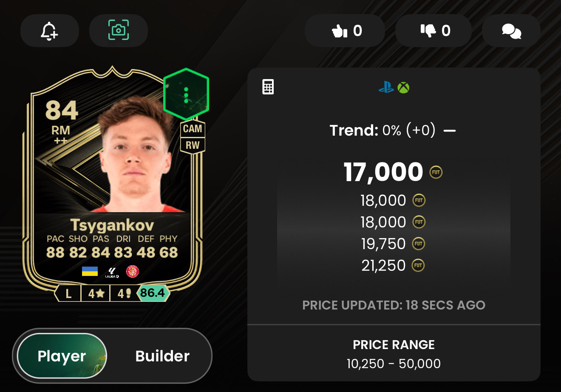This screenshot has height=392, width=561.
Task: Click the price alert bell icon
Action: [x=49, y=31]
